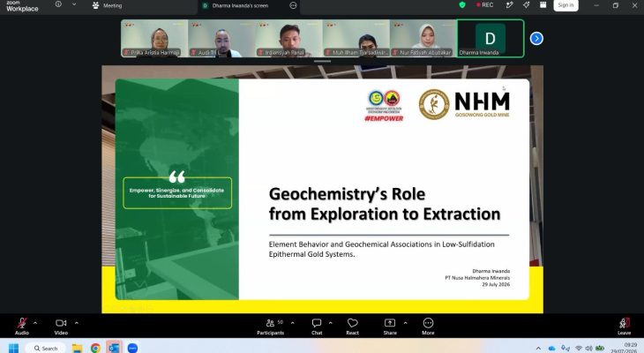Open Google Chrome from the taskbar

(95, 348)
